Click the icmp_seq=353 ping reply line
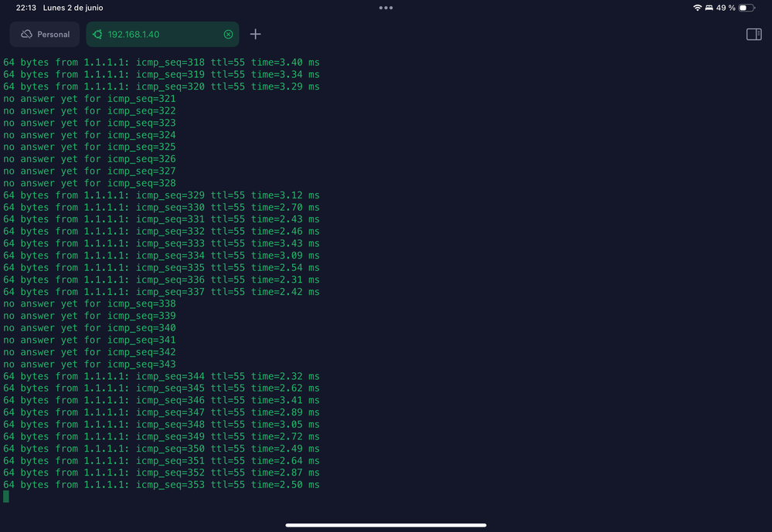This screenshot has height=532, width=772. (161, 485)
